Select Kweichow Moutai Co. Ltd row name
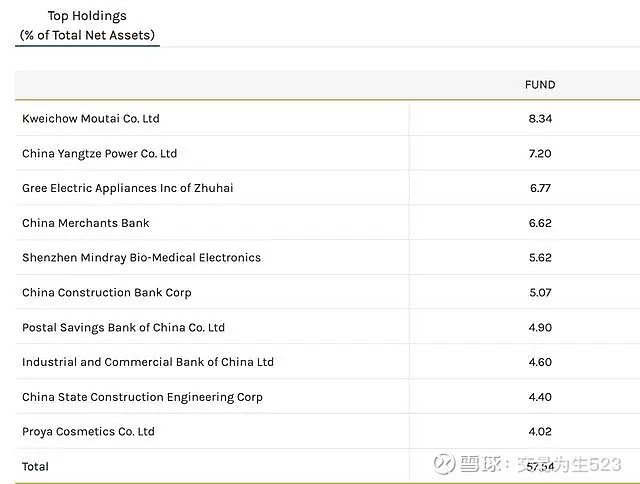Screen dimensions: 640x484 91,119
